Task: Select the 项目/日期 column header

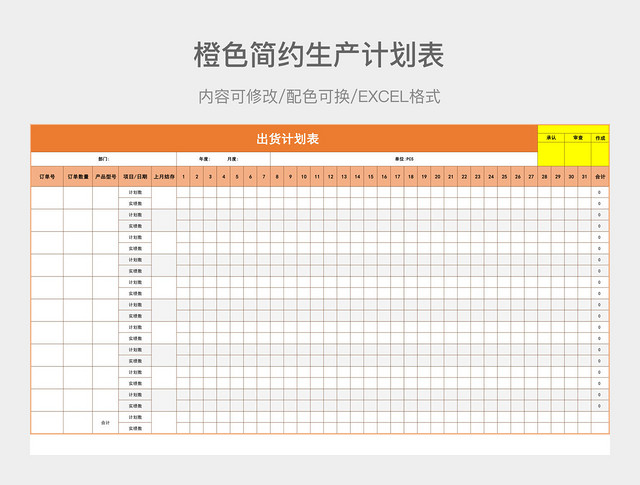Action: coord(135,177)
